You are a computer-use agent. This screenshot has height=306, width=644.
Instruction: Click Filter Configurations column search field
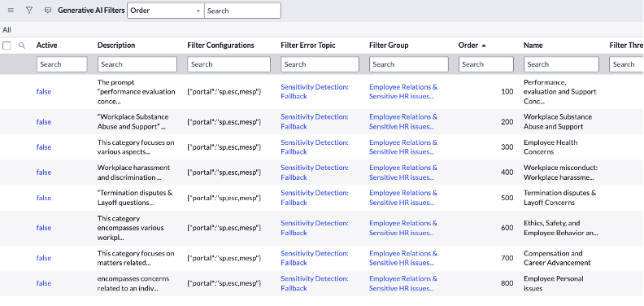(229, 64)
